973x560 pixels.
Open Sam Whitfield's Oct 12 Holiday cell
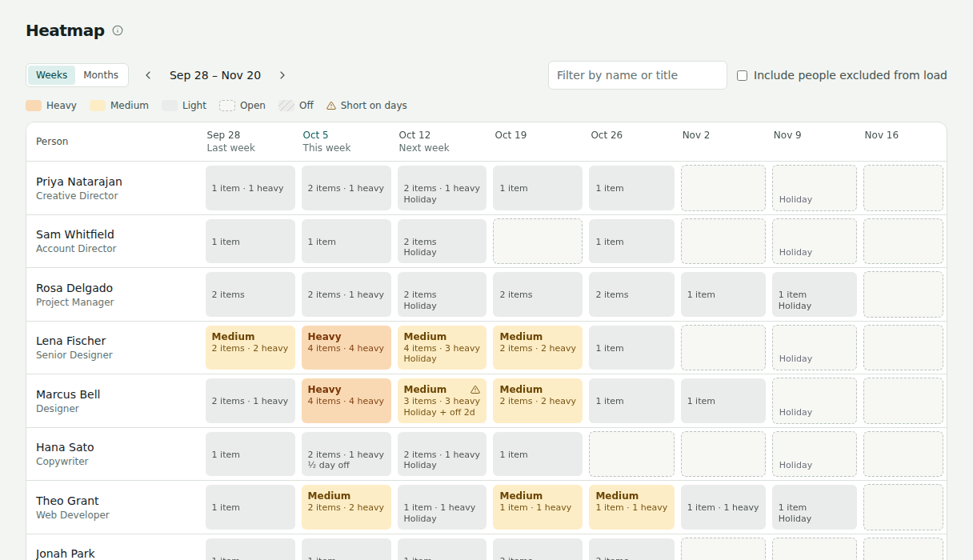[x=442, y=241]
